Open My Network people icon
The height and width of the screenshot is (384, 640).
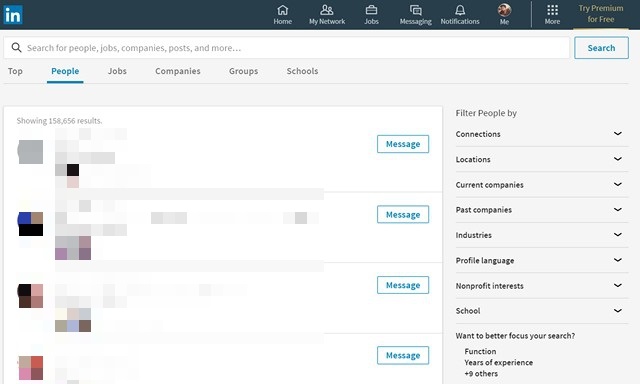tap(327, 10)
